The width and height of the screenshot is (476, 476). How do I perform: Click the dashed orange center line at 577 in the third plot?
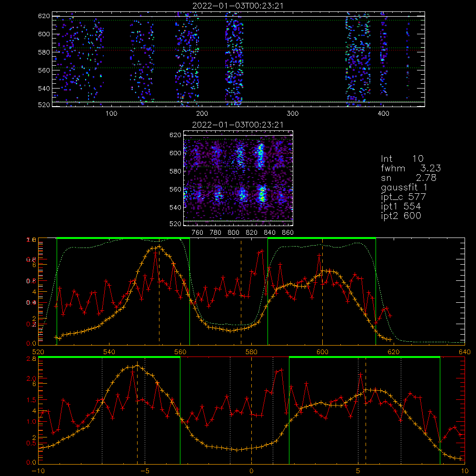coord(241,292)
